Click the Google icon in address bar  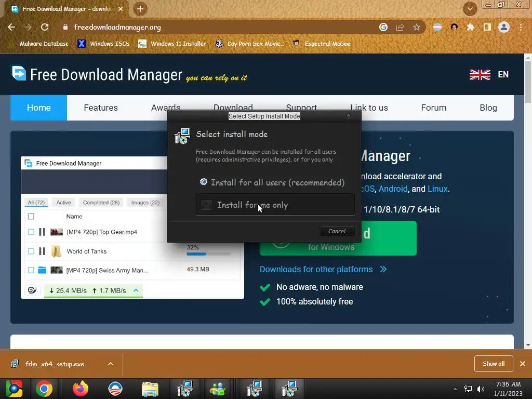[383, 27]
